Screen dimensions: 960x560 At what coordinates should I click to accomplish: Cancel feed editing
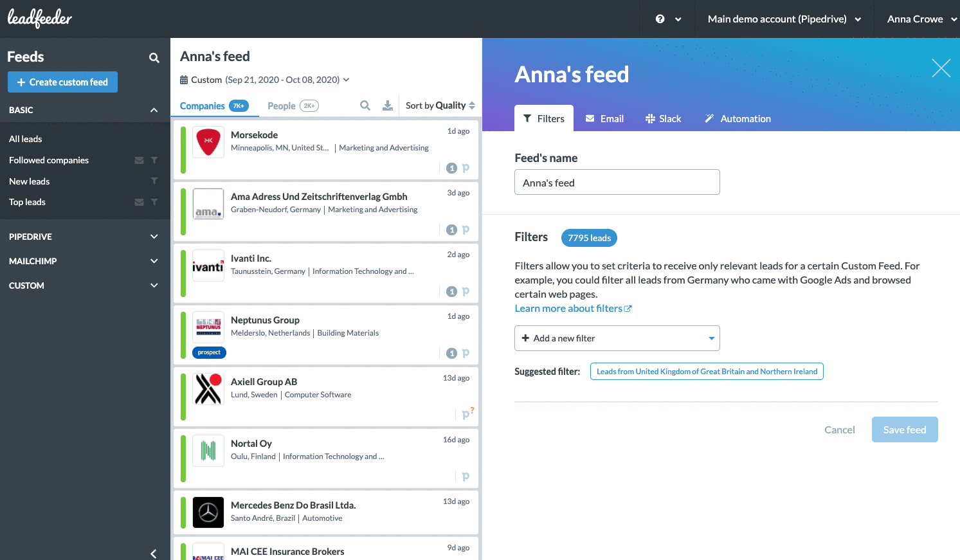pyautogui.click(x=840, y=429)
